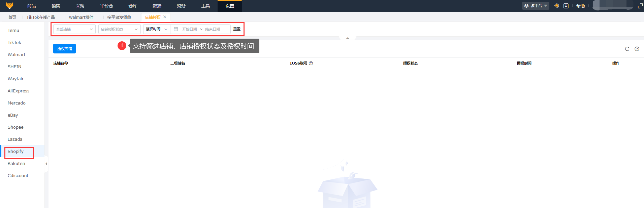The height and width of the screenshot is (208, 644).
Task: Click the 二级域名 column header
Action: 178,63
